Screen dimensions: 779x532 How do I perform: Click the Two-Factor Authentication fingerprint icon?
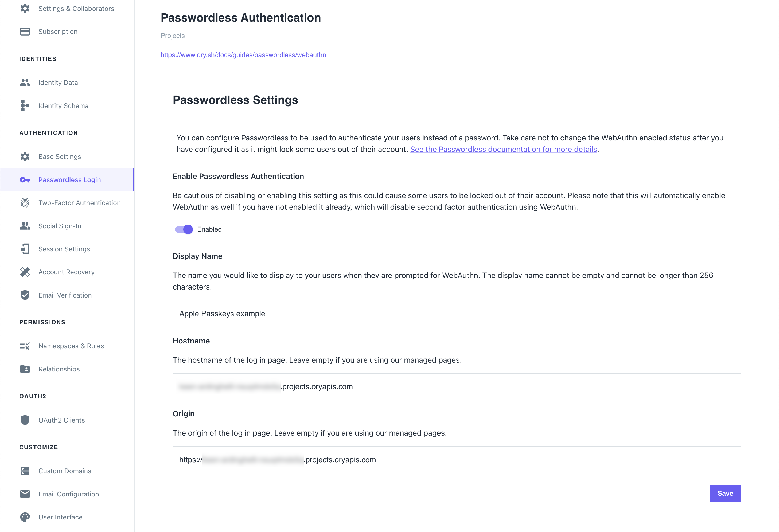point(25,203)
